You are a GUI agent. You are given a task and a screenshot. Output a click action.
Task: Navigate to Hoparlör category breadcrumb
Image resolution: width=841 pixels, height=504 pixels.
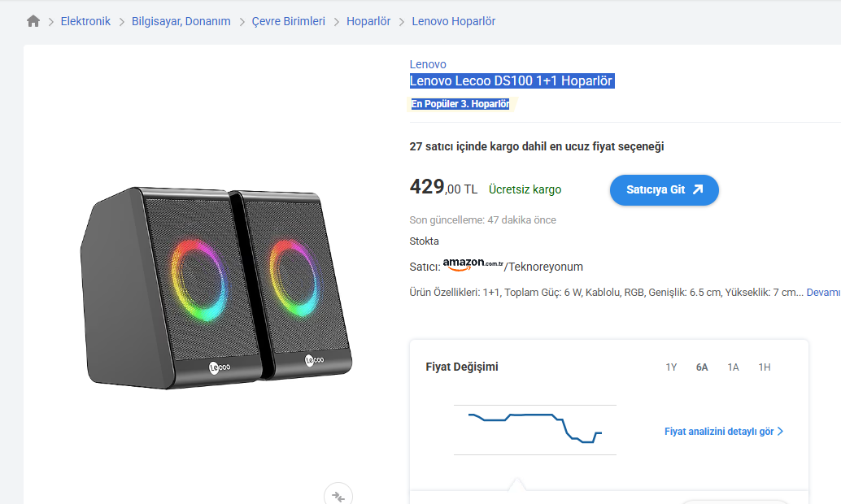(x=368, y=21)
